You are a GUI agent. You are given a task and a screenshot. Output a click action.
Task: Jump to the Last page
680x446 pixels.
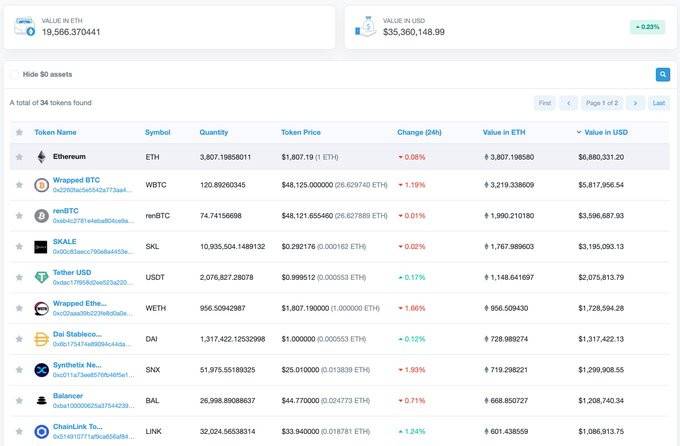click(659, 103)
